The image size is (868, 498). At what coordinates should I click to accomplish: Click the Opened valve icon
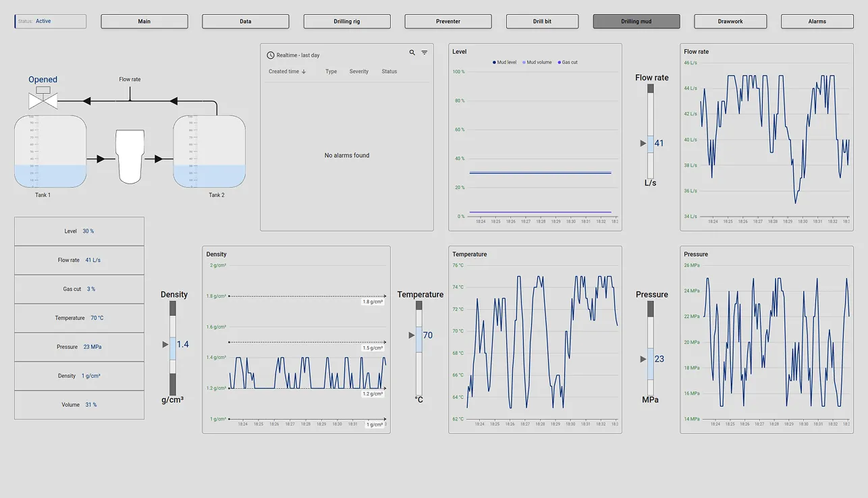pyautogui.click(x=43, y=99)
